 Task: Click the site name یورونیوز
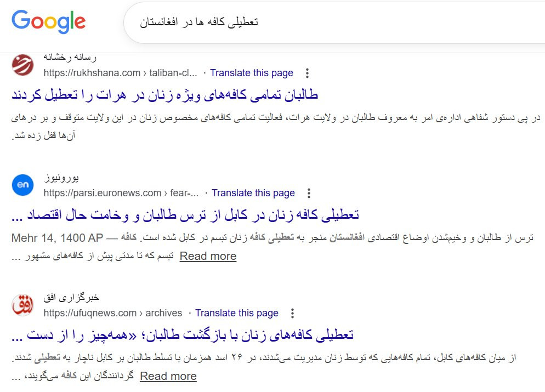coord(61,178)
